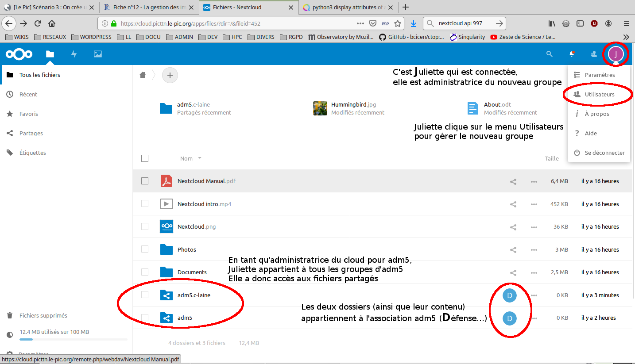Open the Contacts menu icon
Image resolution: width=635 pixels, height=364 pixels.
click(594, 54)
